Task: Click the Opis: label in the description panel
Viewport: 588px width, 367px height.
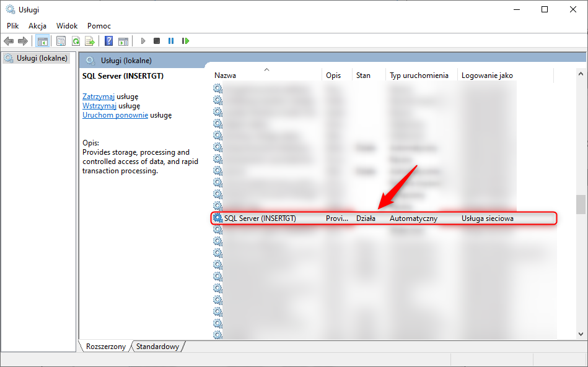Action: (x=90, y=143)
